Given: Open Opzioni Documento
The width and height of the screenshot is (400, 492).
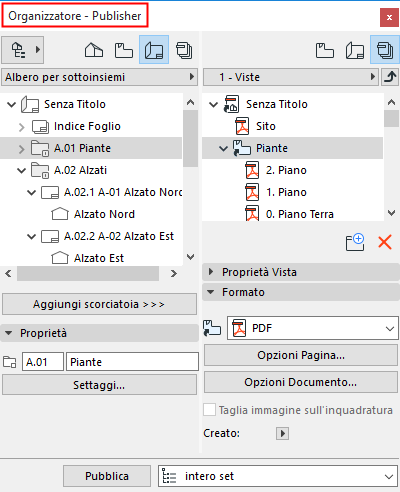Looking at the screenshot, I should [301, 382].
